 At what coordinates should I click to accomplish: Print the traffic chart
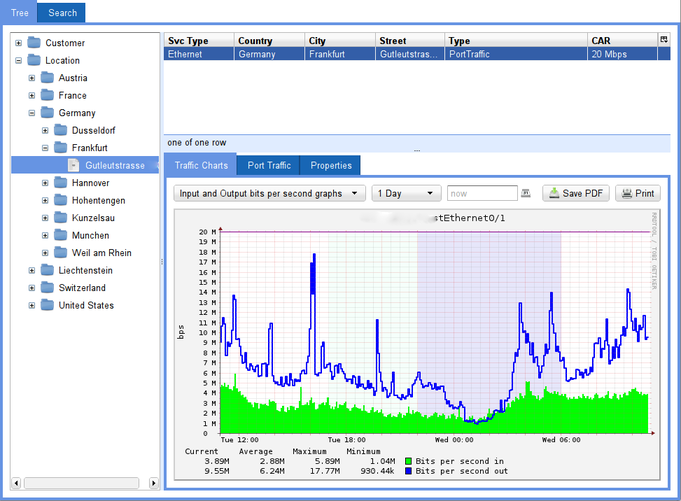(637, 193)
